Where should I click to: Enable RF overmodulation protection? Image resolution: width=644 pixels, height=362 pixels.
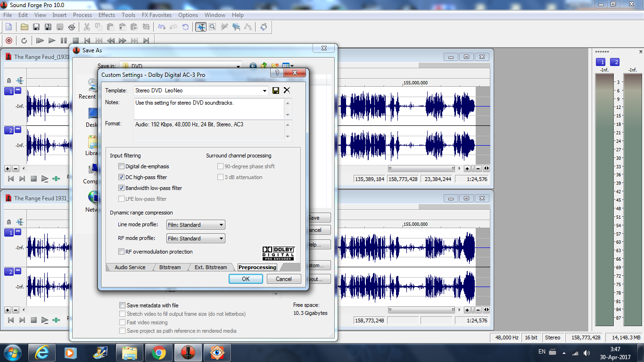click(122, 252)
